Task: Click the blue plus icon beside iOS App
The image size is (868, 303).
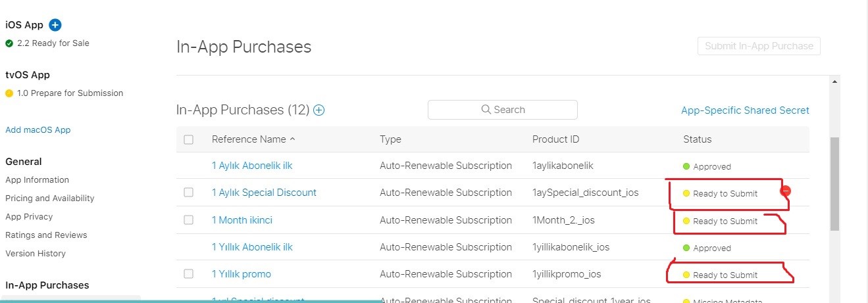Action: [x=55, y=25]
